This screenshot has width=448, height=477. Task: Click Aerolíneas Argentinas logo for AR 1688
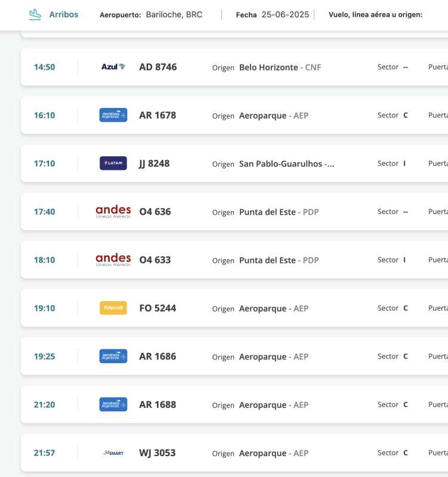pos(113,404)
